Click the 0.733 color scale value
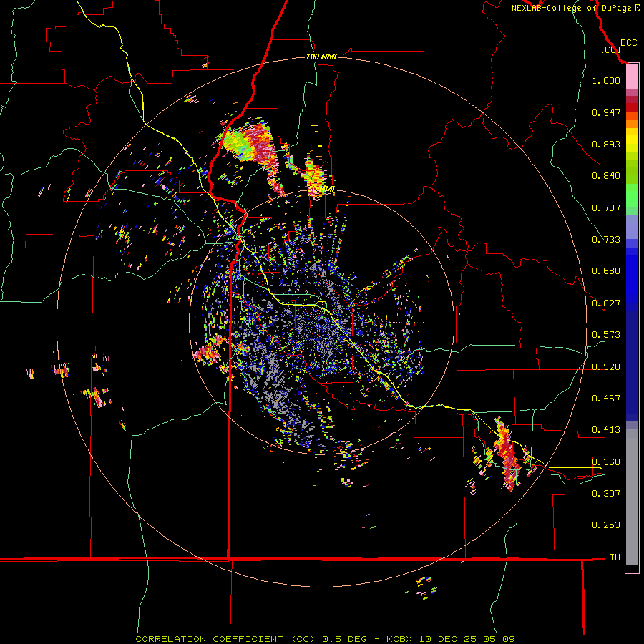 [x=606, y=240]
